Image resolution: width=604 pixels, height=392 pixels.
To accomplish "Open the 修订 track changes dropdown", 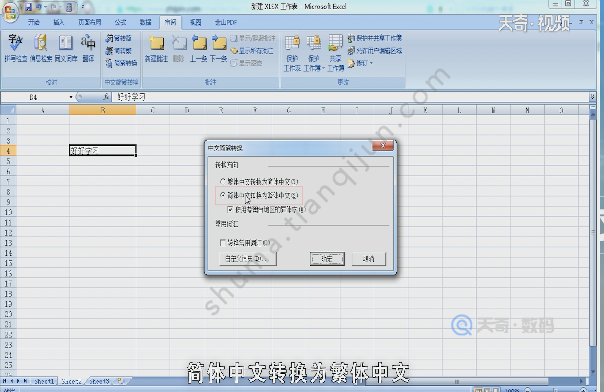I will click(x=360, y=63).
